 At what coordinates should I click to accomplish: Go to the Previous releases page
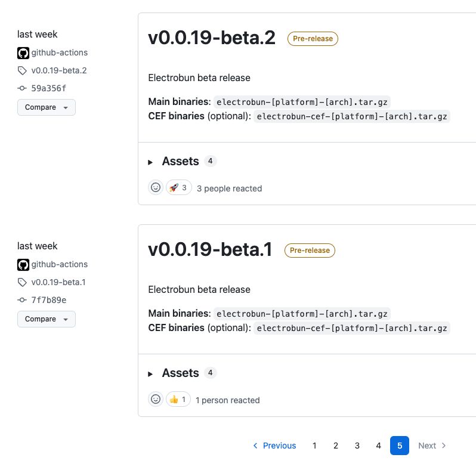[x=274, y=446]
